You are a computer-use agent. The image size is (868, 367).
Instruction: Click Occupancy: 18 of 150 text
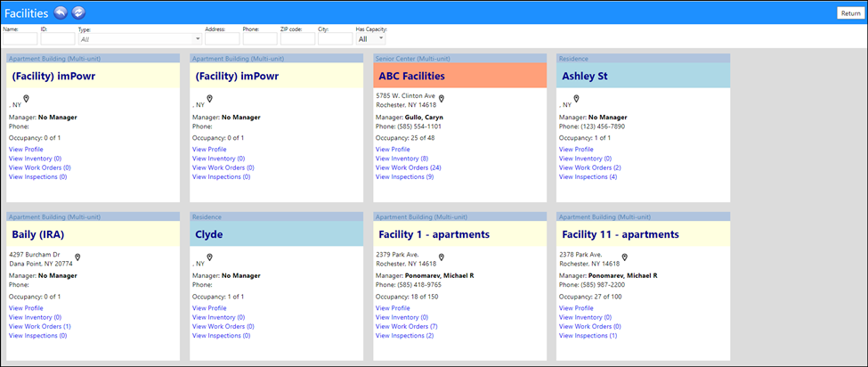coord(407,297)
